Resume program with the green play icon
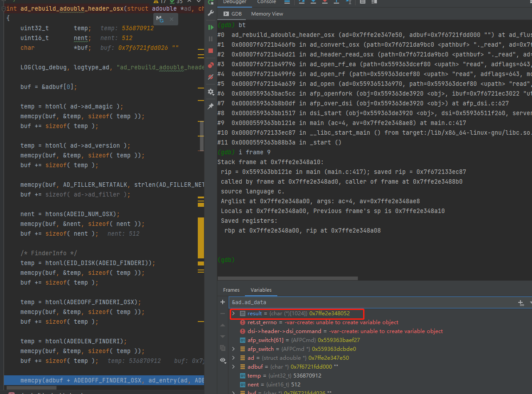 point(211,27)
